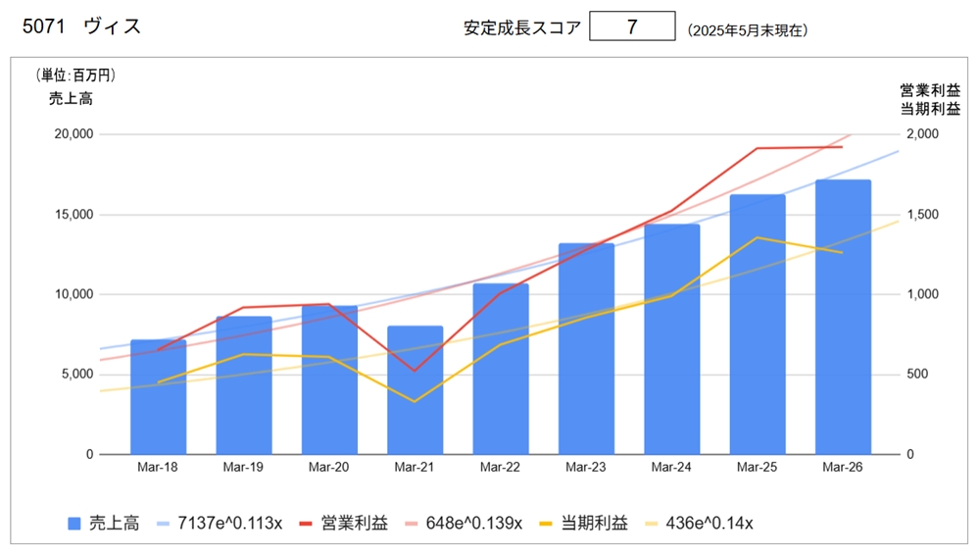The width and height of the screenshot is (980, 556).
Task: Click the (単位:百万円) unit label
Action: tap(74, 76)
